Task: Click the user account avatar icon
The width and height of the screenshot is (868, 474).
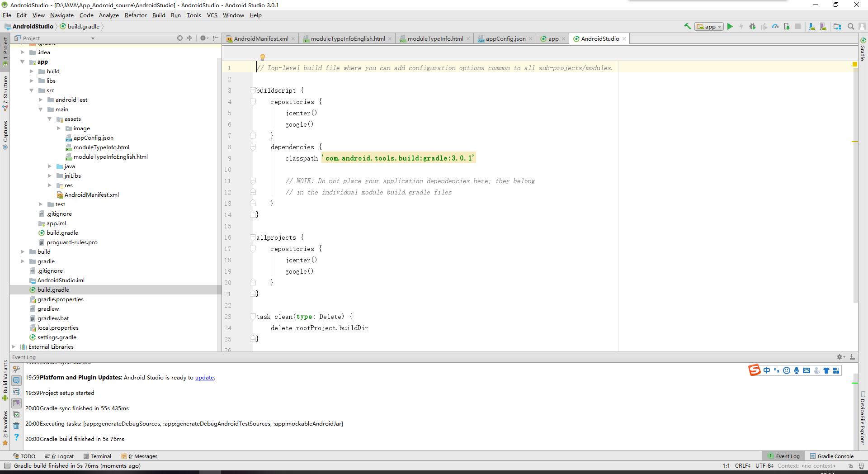Action: tap(862, 26)
